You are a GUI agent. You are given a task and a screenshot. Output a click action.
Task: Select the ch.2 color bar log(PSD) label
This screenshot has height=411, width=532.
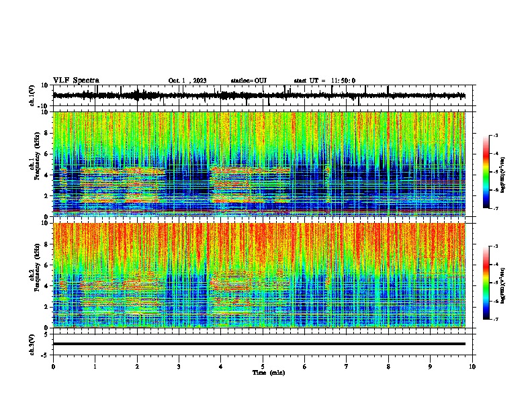[x=502, y=285]
